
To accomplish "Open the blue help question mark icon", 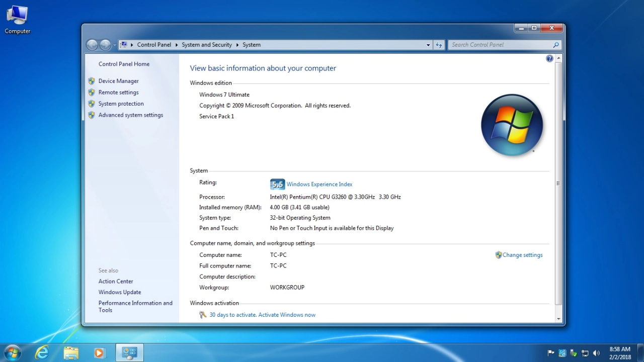I will [x=549, y=59].
